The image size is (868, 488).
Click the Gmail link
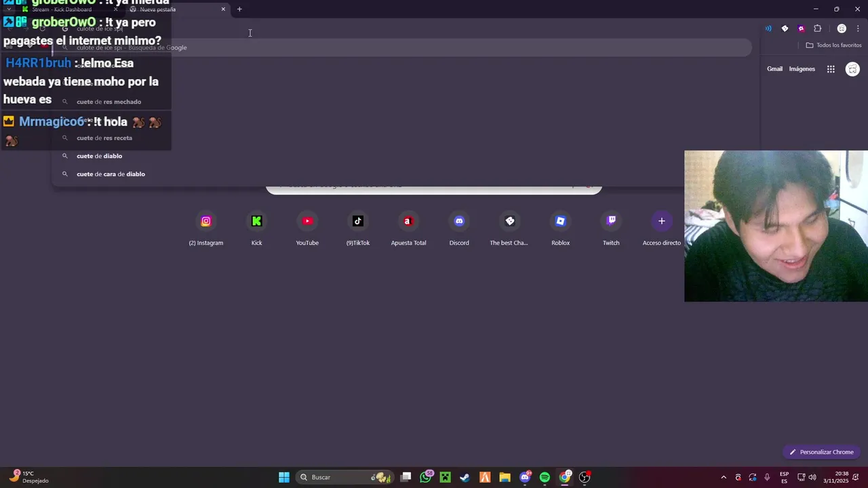click(x=774, y=69)
